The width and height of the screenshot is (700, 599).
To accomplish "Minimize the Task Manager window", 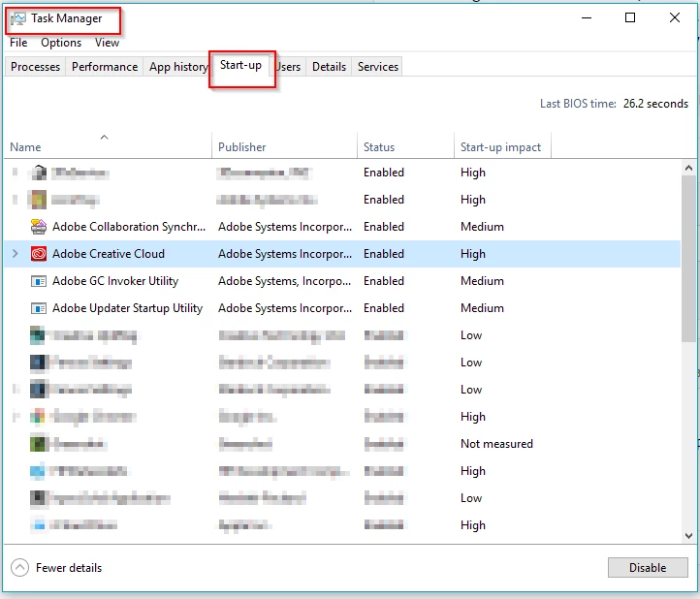I will coord(587,17).
